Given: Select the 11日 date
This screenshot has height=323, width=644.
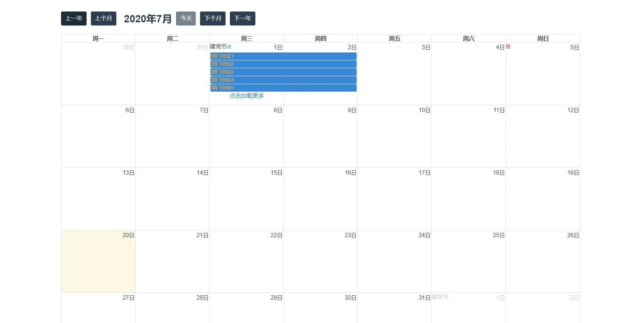Looking at the screenshot, I should pos(499,110).
